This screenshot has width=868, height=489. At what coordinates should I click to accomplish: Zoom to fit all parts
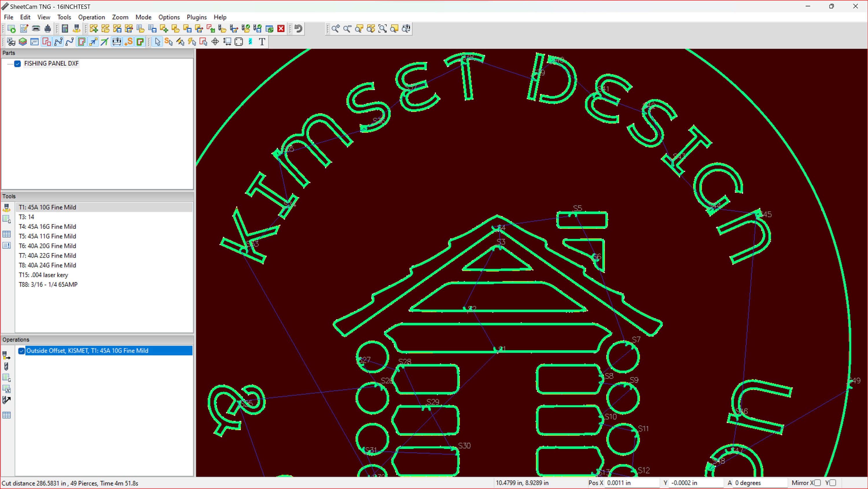(x=371, y=29)
